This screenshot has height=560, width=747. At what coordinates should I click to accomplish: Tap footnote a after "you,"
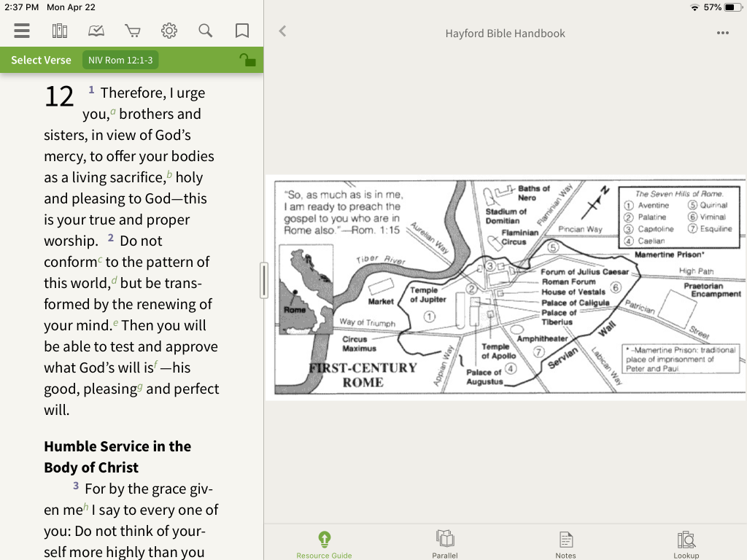coord(113,112)
